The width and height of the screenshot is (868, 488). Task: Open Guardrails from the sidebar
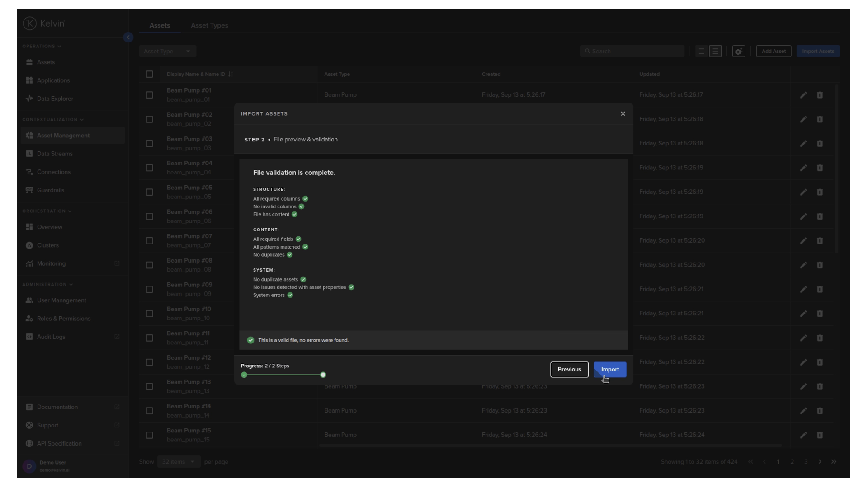point(50,190)
